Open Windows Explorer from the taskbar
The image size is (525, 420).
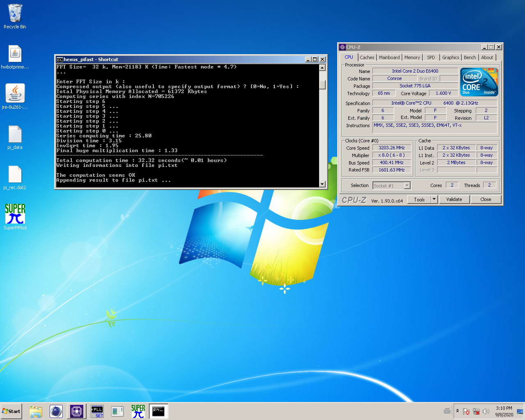click(x=36, y=411)
